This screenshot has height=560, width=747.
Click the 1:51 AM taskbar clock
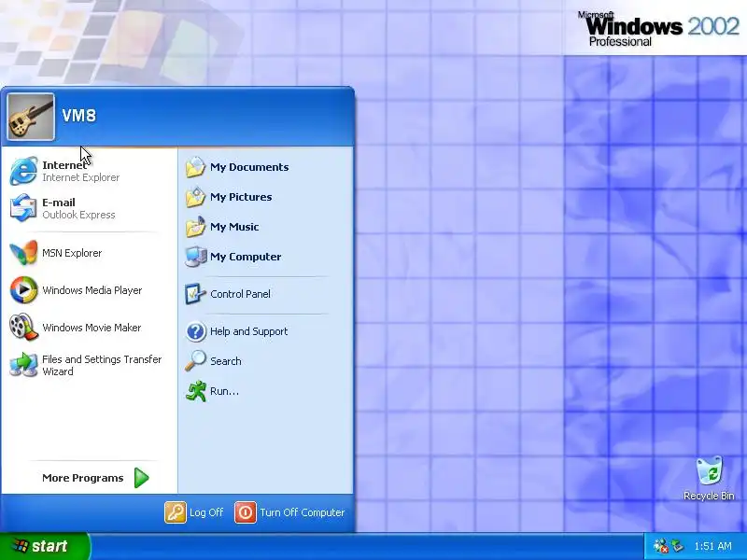pyautogui.click(x=712, y=546)
